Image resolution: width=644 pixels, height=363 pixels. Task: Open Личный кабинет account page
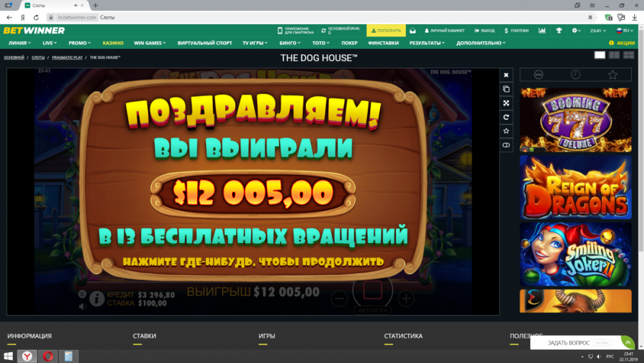[444, 30]
